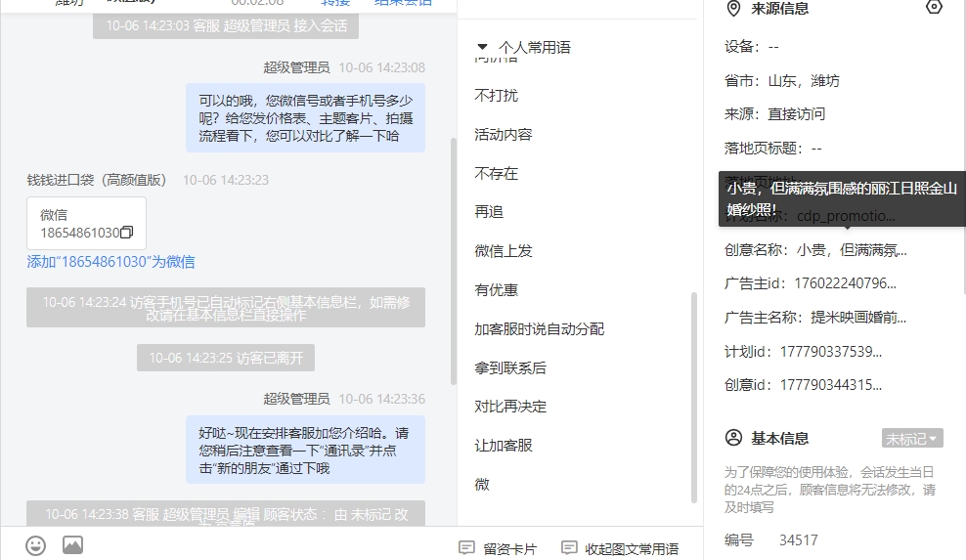Screen dimensions: 966x560
Task: Select quick phrase 拿到联系后
Action: [x=510, y=367]
